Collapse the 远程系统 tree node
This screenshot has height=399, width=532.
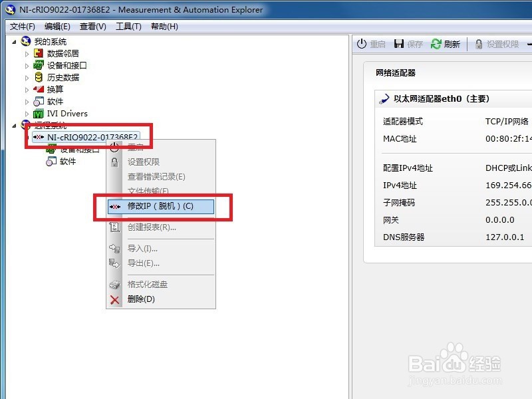click(x=14, y=126)
